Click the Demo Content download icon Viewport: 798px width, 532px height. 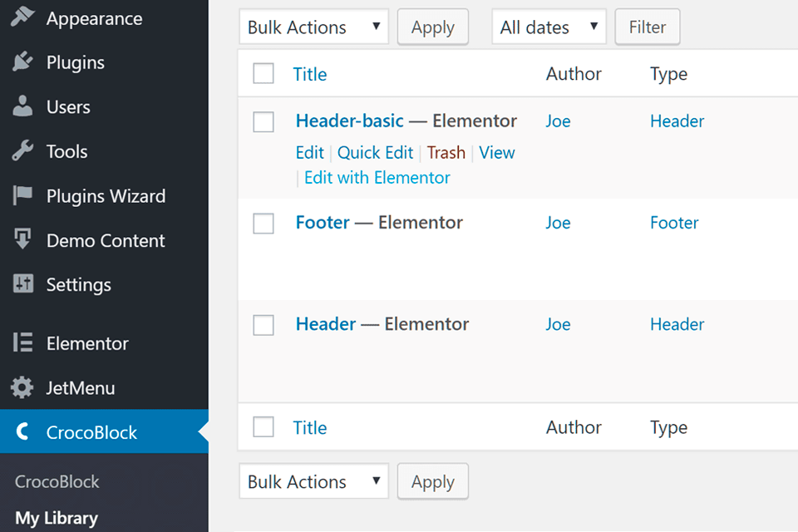coord(23,240)
